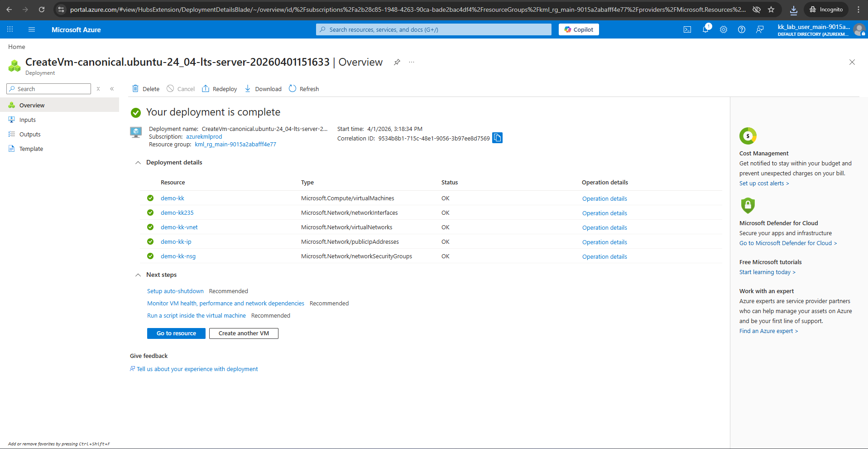Viewport: 868px width, 449px height.
Task: View Operation details for demo-kk-vnet
Action: [604, 227]
